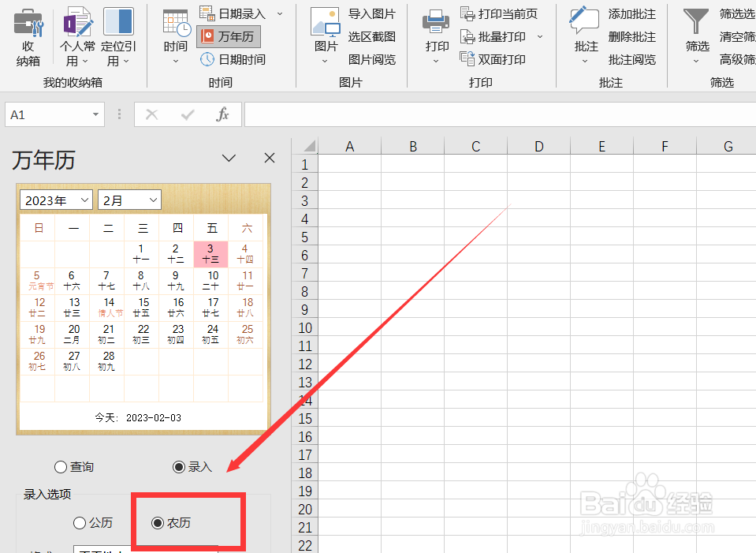Select column A header
Image resolution: width=756 pixels, height=553 pixels.
pos(349,146)
